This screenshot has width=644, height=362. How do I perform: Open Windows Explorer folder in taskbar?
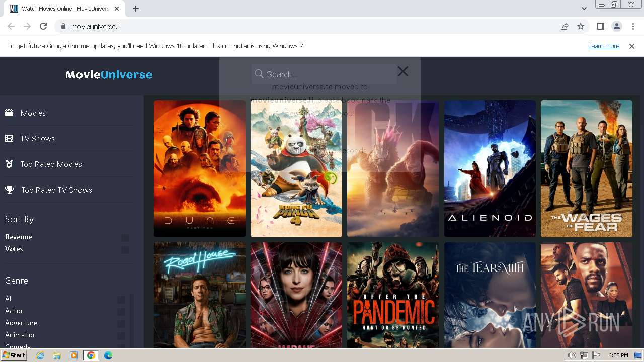[x=57, y=355]
